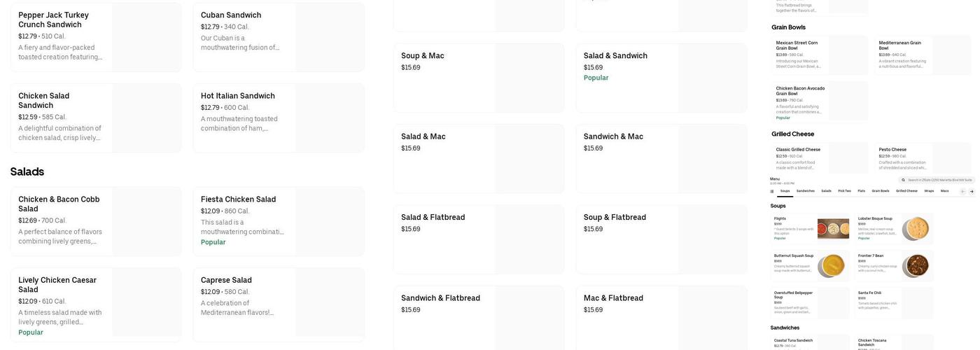Open the Butternut Squash Soup photo

pos(833,266)
